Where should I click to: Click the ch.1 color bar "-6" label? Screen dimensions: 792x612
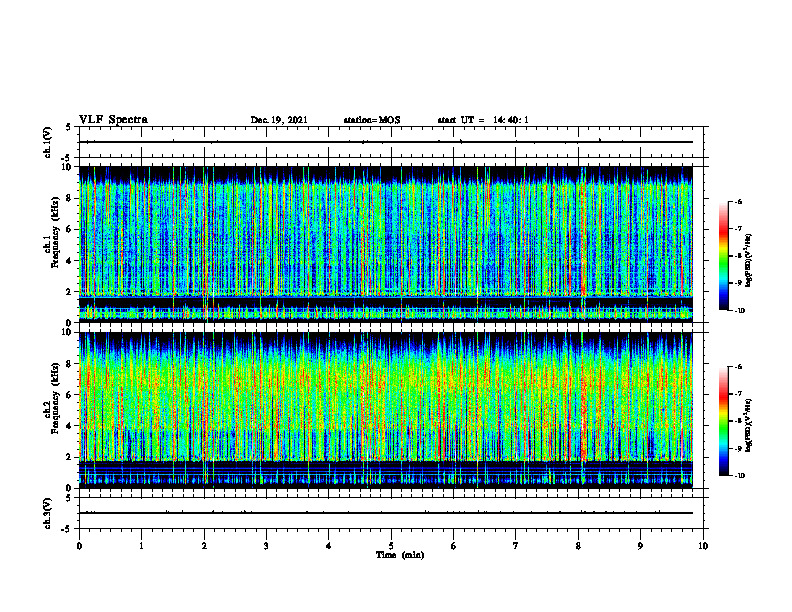pos(738,201)
